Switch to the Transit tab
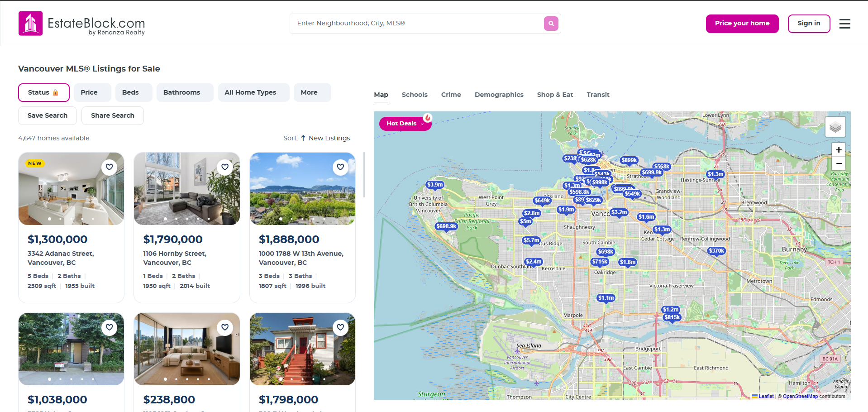 (x=598, y=95)
